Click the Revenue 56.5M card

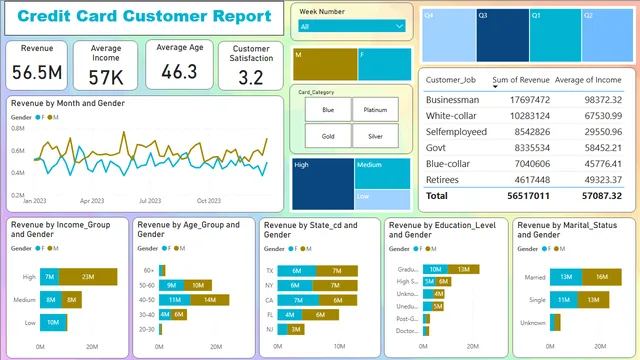coord(37,65)
